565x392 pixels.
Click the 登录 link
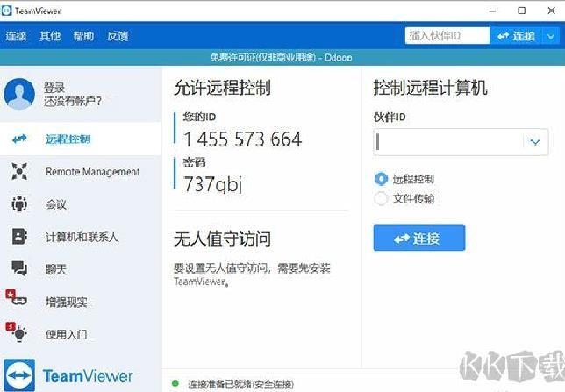(54, 88)
